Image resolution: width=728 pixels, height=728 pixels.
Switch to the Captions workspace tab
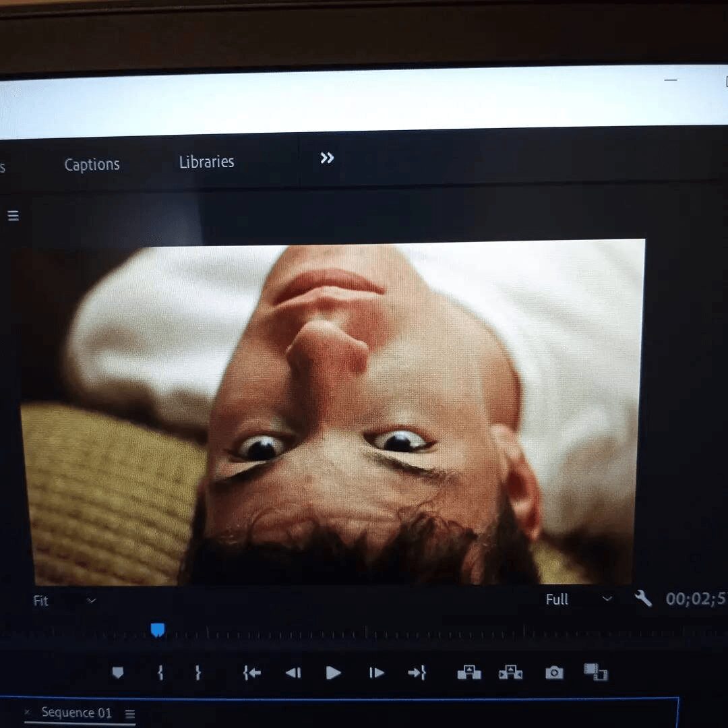(92, 164)
